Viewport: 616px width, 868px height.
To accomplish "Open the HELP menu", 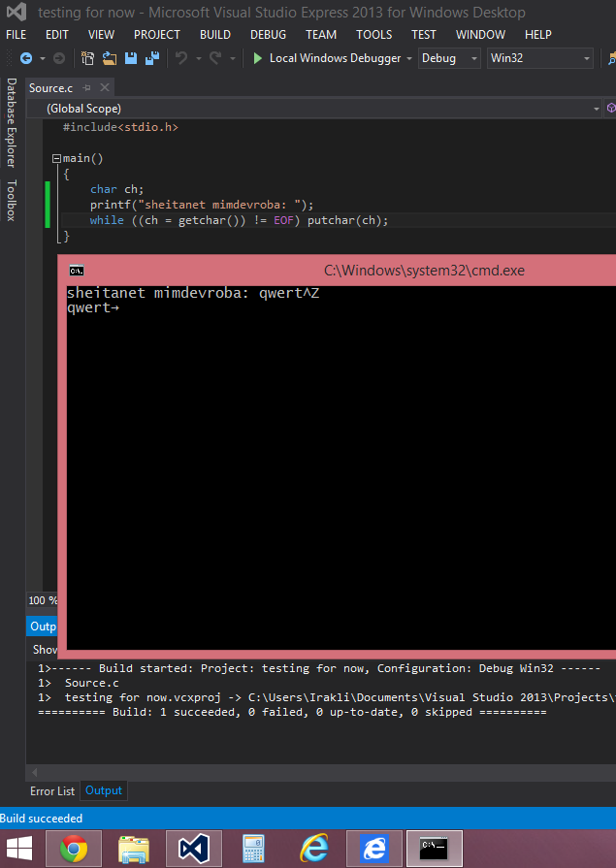I will point(537,34).
